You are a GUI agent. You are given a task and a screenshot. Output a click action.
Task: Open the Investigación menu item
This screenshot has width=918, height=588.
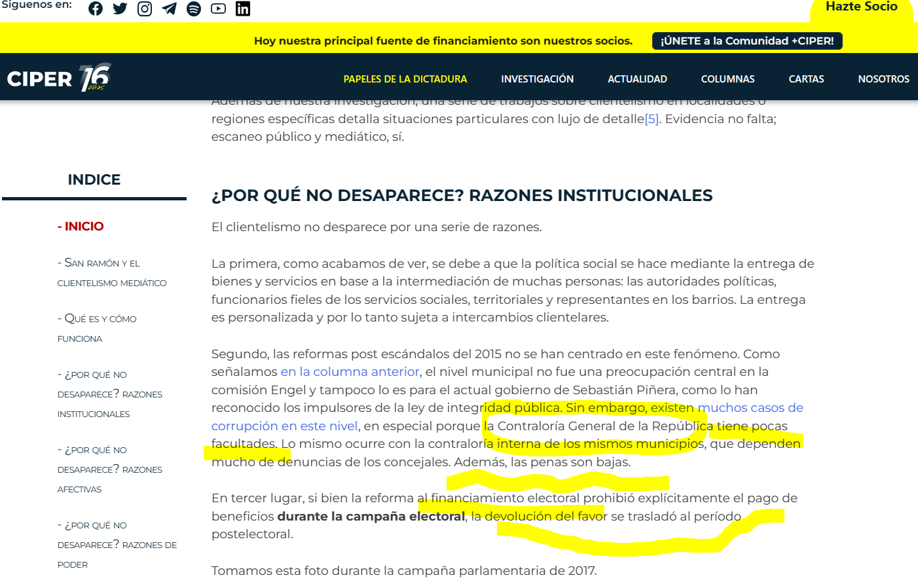(537, 79)
